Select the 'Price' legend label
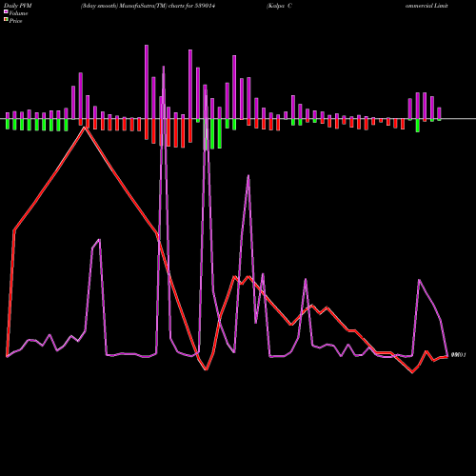 15,21
